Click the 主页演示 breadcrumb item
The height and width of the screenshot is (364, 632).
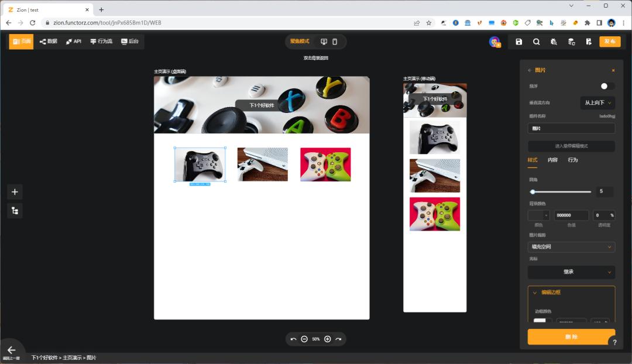72,358
